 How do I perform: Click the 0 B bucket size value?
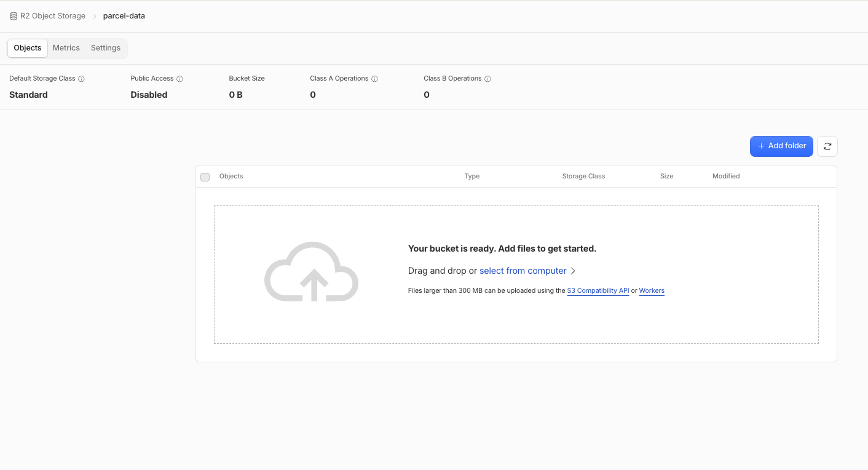coord(236,95)
